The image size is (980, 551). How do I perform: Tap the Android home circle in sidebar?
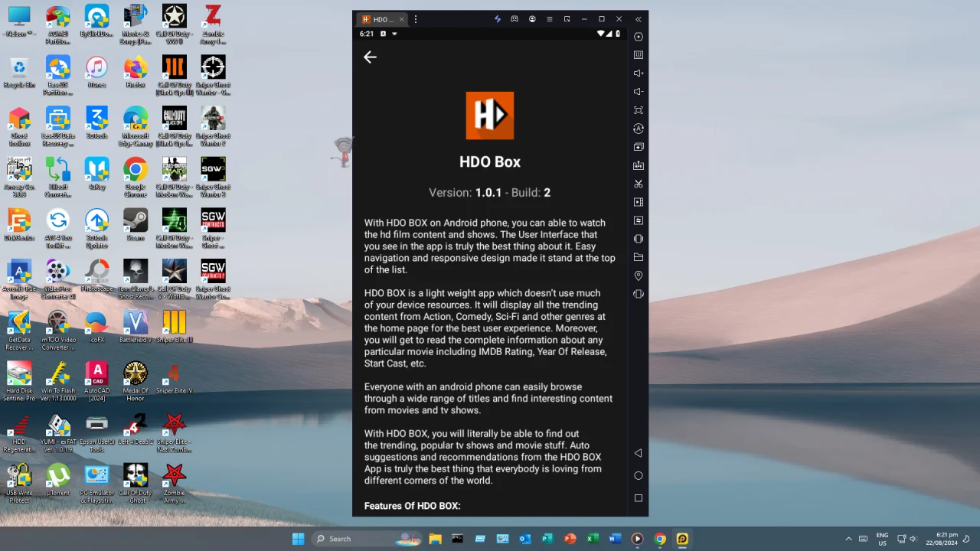(639, 475)
